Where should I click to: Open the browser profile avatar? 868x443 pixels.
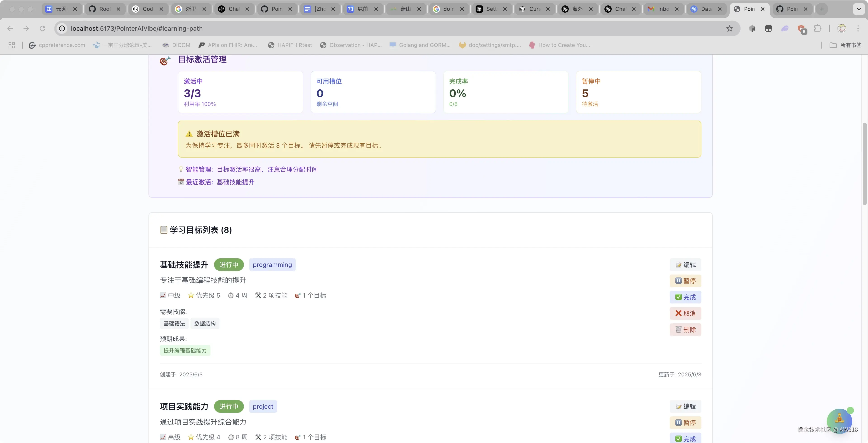(x=842, y=29)
